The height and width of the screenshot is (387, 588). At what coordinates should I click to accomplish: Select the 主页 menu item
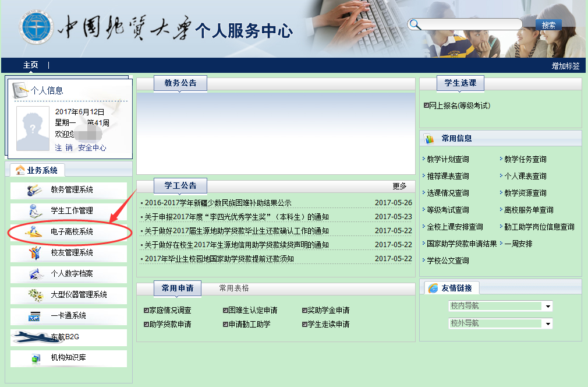coord(30,65)
